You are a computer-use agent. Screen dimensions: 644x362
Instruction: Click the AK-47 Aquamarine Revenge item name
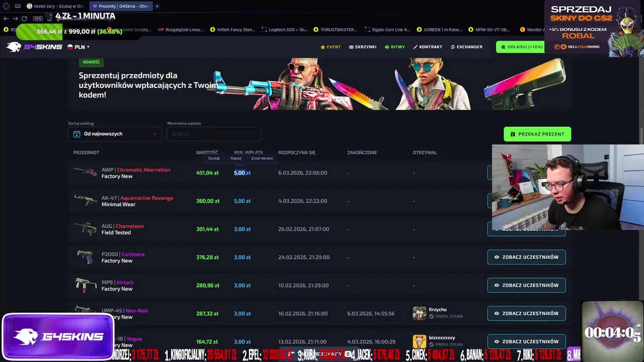click(x=137, y=198)
